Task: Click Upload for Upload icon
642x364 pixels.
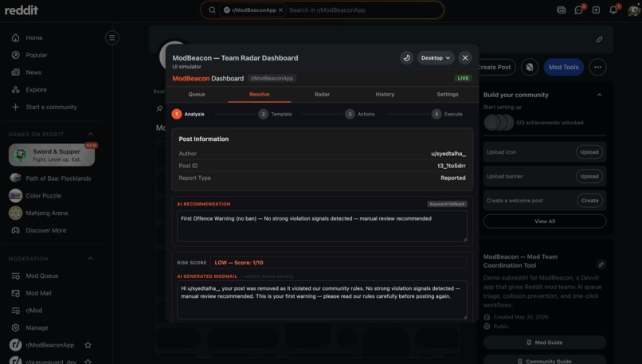Action: coord(589,152)
